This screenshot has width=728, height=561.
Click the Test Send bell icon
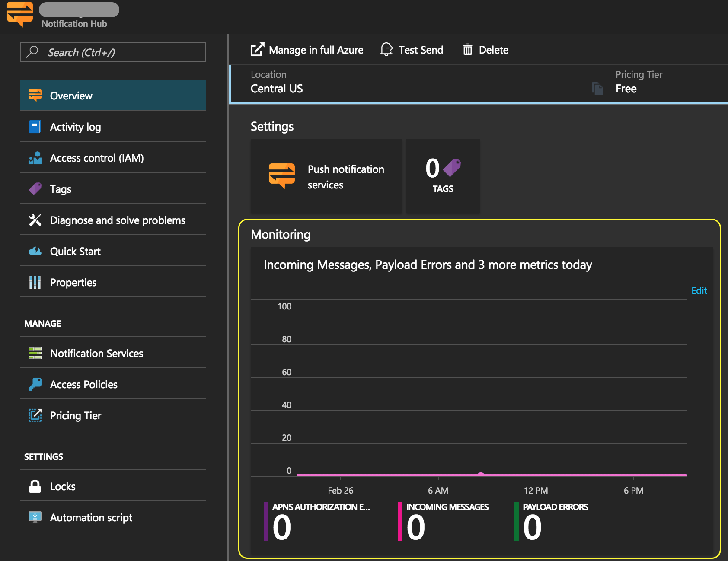coord(386,50)
